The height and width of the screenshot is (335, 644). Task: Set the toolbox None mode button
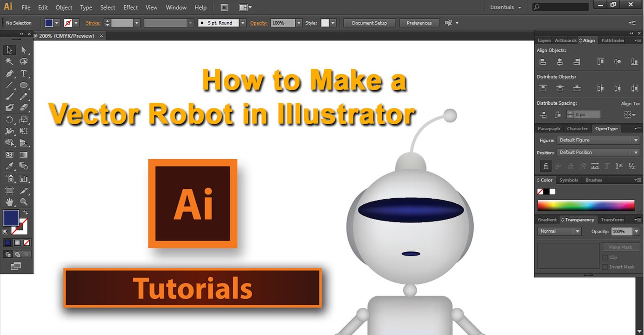click(x=27, y=242)
